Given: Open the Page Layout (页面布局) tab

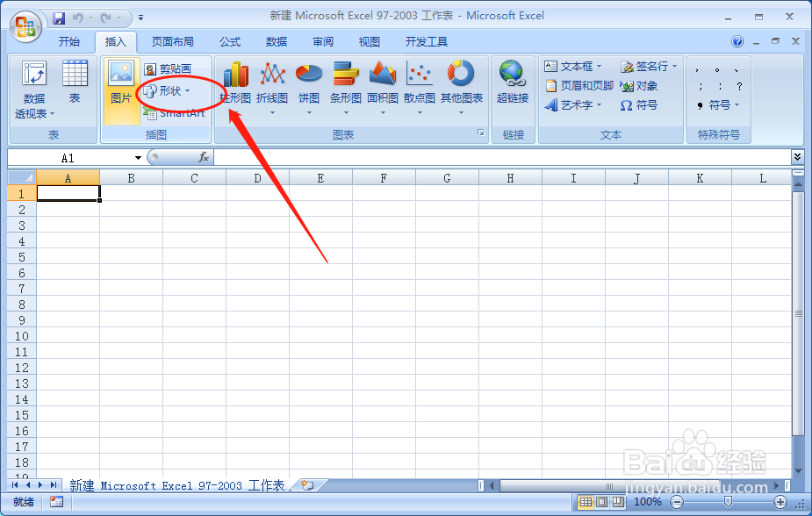Looking at the screenshot, I should tap(172, 41).
